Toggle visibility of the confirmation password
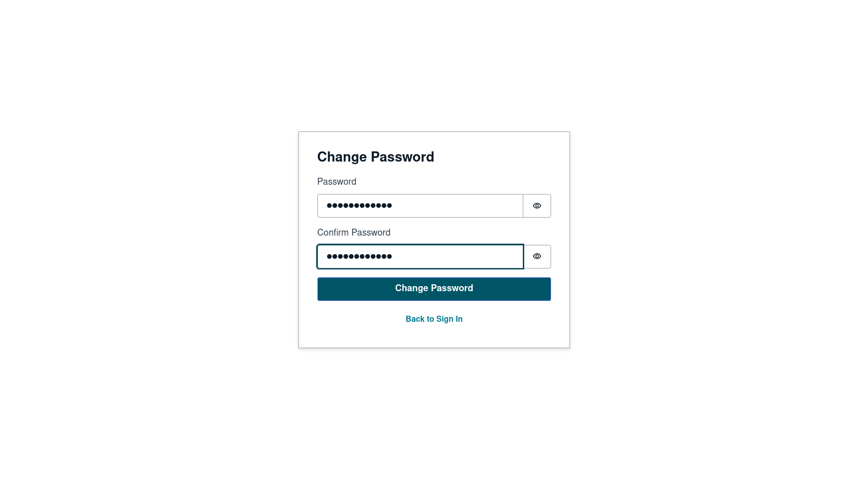The height and width of the screenshot is (481, 868). pyautogui.click(x=537, y=256)
